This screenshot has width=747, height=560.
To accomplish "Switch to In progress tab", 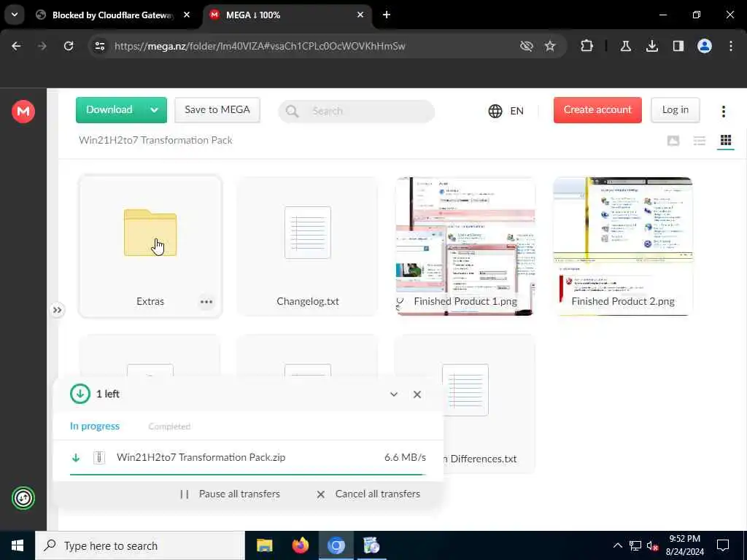I will (x=95, y=426).
